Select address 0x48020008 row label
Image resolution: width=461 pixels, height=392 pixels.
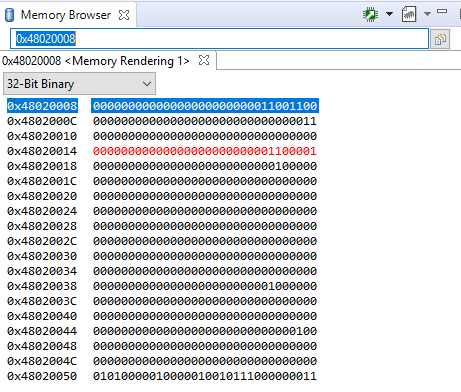(42, 106)
